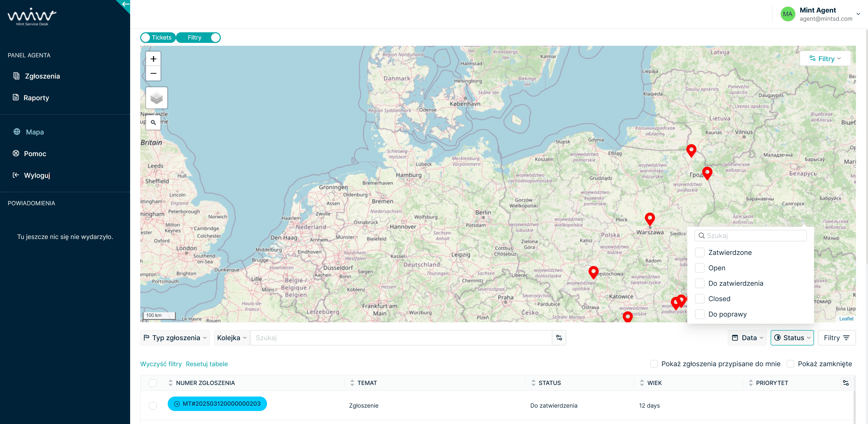Expand the Data filter dropdown
Screen dimensions: 868x424
pyautogui.click(x=747, y=338)
